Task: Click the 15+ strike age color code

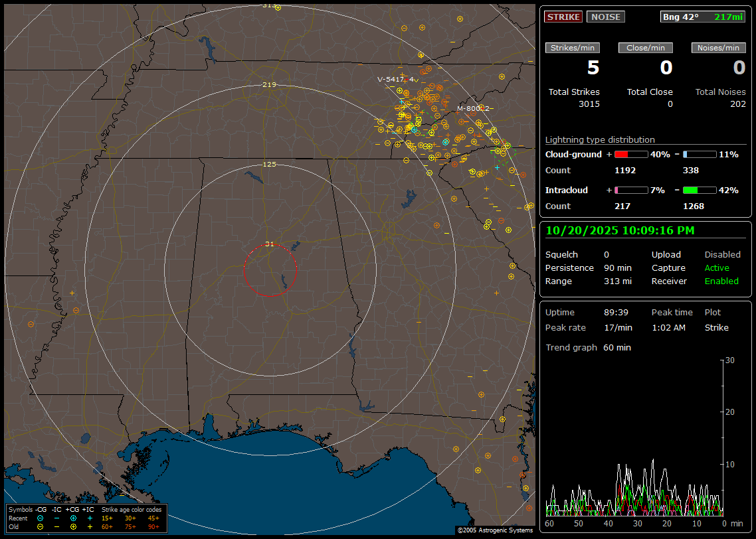Action: click(107, 518)
